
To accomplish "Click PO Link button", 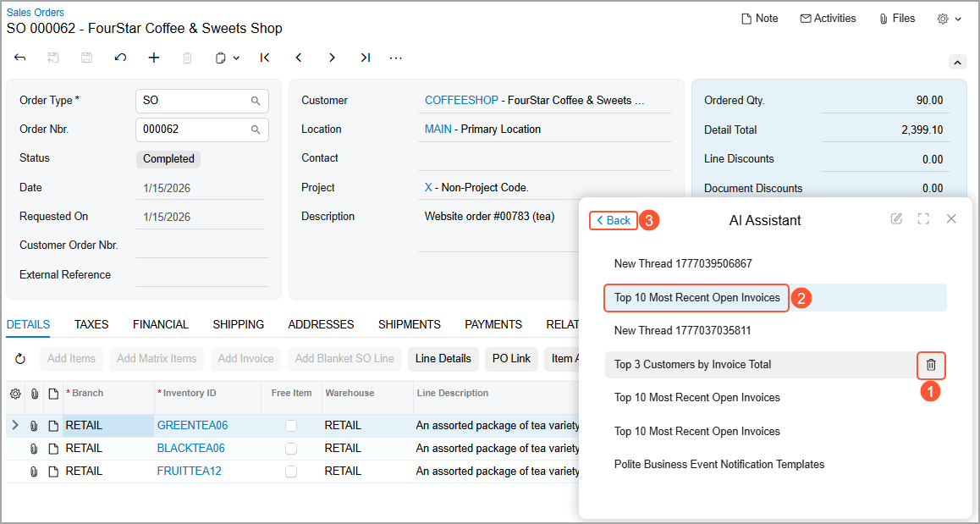I will point(511,359).
